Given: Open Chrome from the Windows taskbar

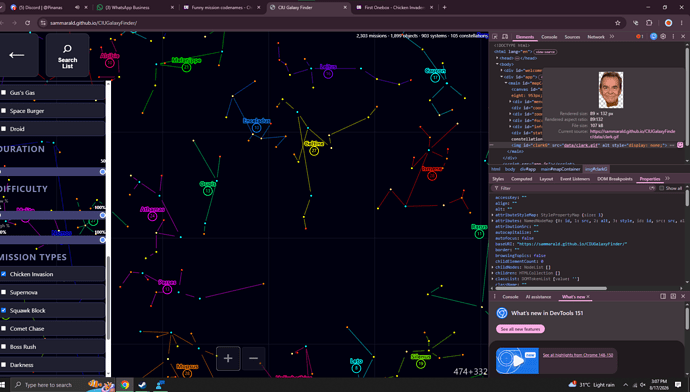Looking at the screenshot, I should click(x=125, y=385).
